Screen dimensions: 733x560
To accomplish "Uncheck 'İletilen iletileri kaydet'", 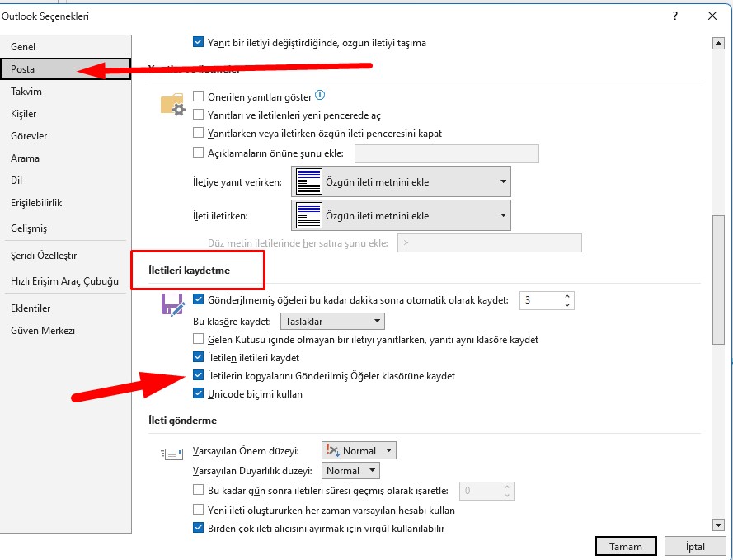I will [198, 357].
